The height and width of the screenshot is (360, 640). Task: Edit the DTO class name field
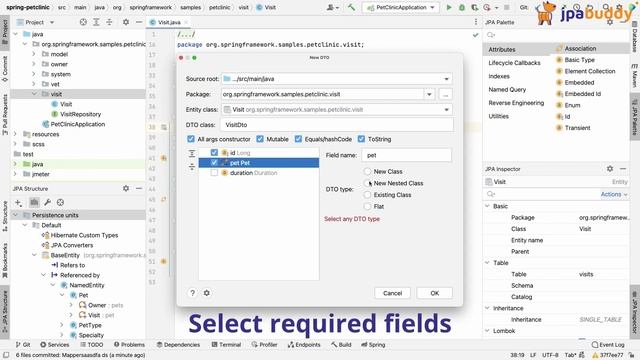[x=337, y=125]
